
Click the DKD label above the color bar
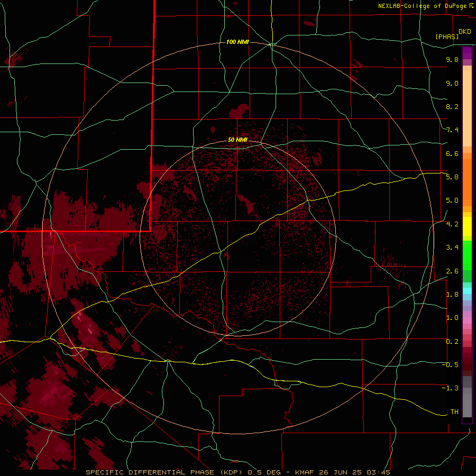pyautogui.click(x=465, y=32)
